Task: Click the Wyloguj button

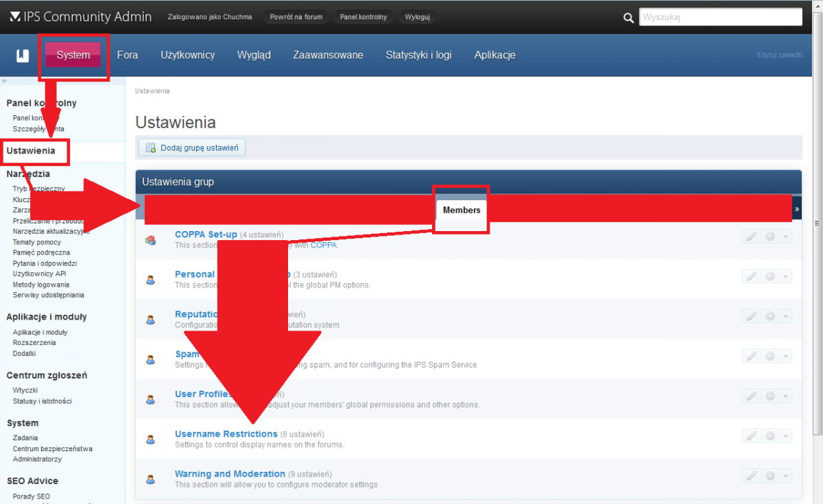Action: coord(417,17)
